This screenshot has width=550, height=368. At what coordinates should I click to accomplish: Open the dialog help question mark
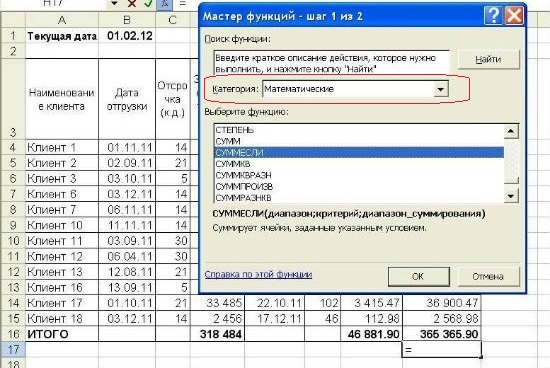point(493,16)
